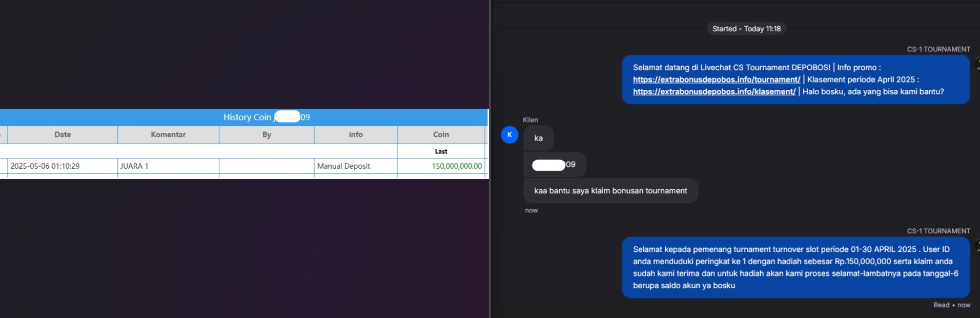Select the date cell 2025-05-06 01:10:29
The height and width of the screenshot is (318, 980).
click(63, 166)
